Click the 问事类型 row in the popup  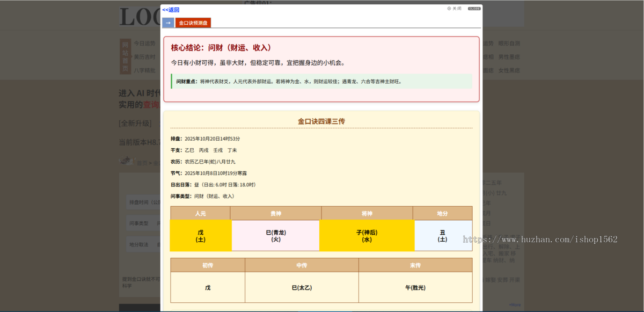pyautogui.click(x=203, y=197)
